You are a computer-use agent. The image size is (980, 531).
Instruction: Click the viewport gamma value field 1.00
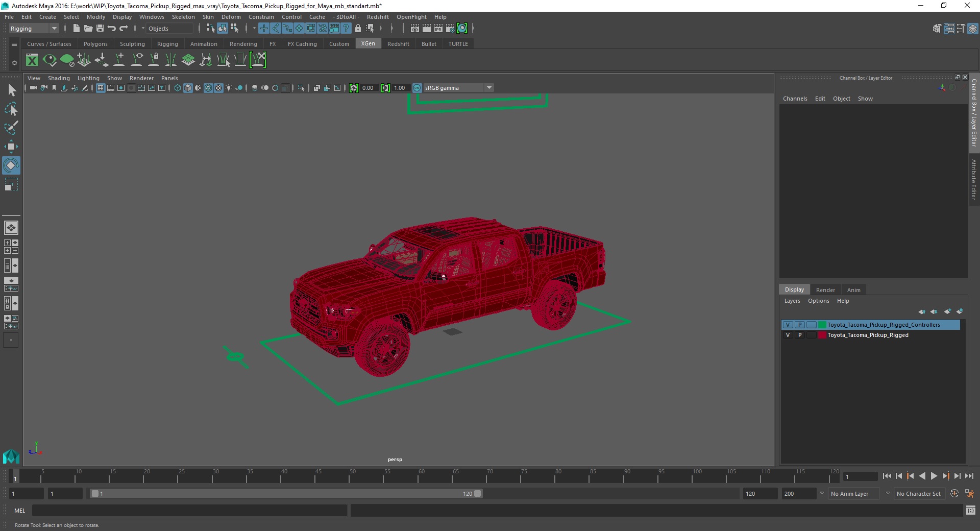[400, 88]
